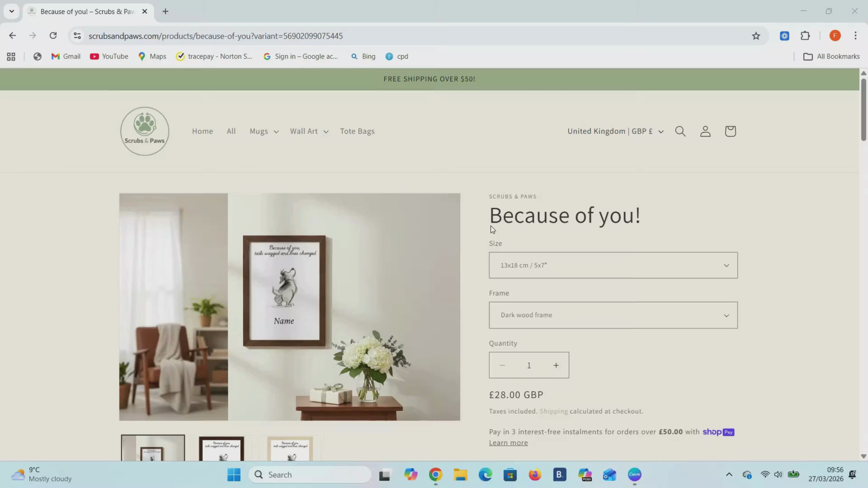Open the account login person icon

click(x=705, y=131)
